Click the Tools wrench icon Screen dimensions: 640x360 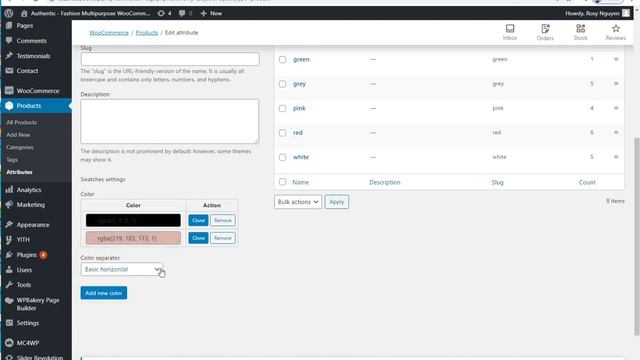(x=9, y=285)
